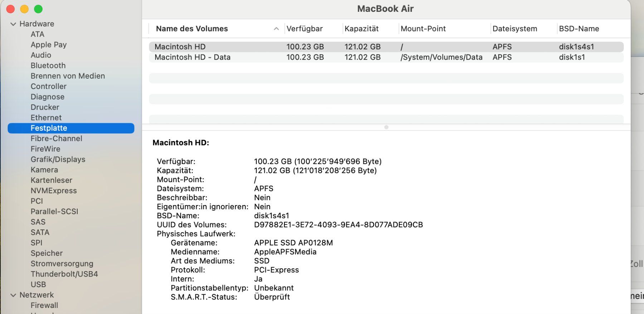This screenshot has width=644, height=314.
Task: Open Brennen von Medien entry
Action: pyautogui.click(x=68, y=76)
